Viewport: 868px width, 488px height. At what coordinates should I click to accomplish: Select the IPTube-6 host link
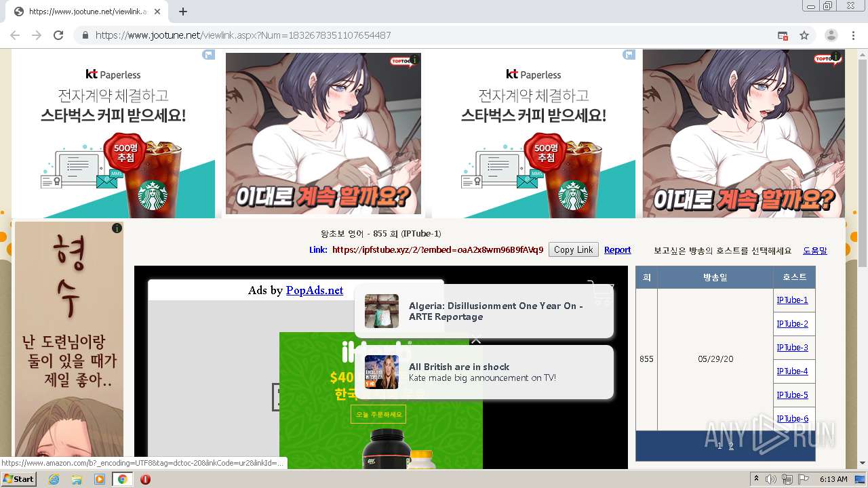coord(792,419)
